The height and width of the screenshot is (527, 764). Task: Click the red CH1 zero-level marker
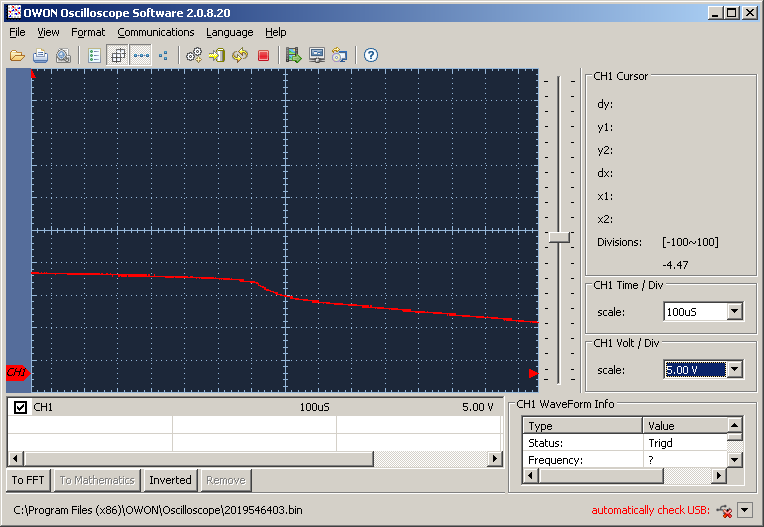[x=18, y=373]
